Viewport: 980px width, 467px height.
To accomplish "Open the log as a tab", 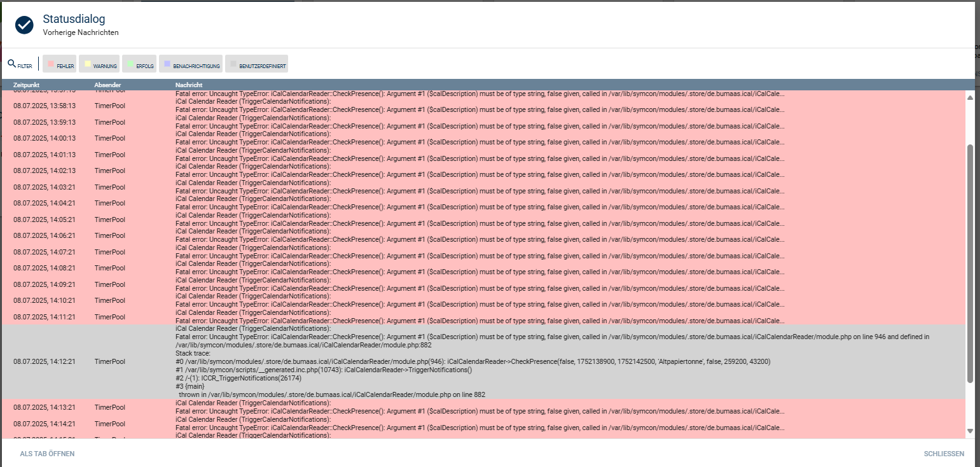I will (47, 454).
